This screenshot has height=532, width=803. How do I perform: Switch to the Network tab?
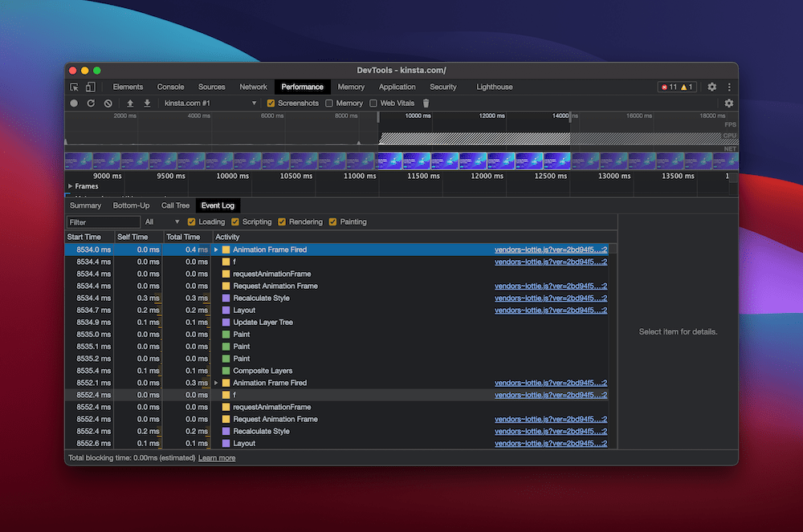point(253,87)
